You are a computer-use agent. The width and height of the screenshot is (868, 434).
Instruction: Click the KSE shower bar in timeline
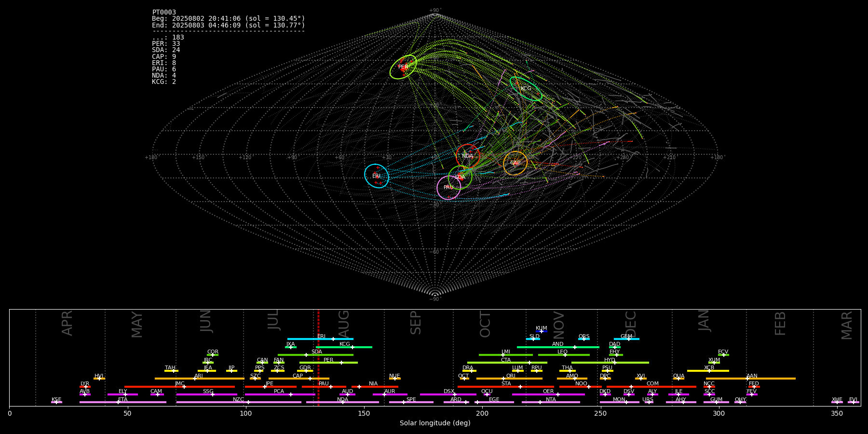(56, 402)
